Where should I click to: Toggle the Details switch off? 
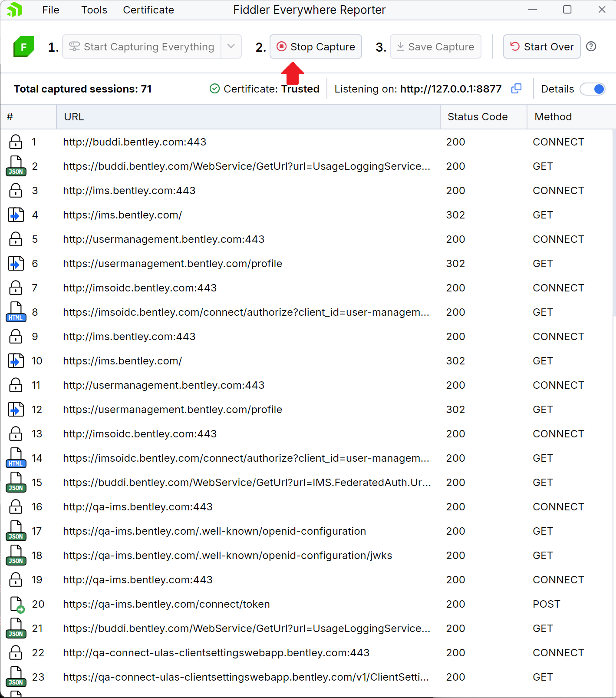(593, 89)
